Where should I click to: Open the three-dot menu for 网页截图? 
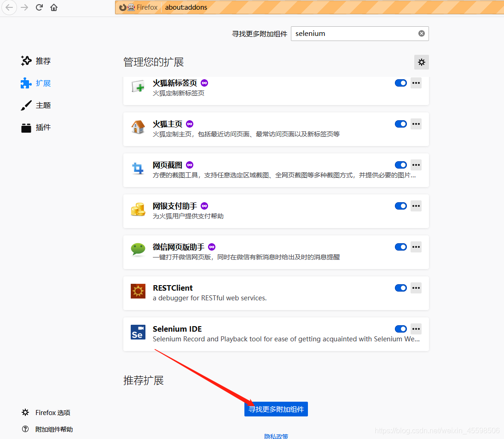click(x=416, y=165)
